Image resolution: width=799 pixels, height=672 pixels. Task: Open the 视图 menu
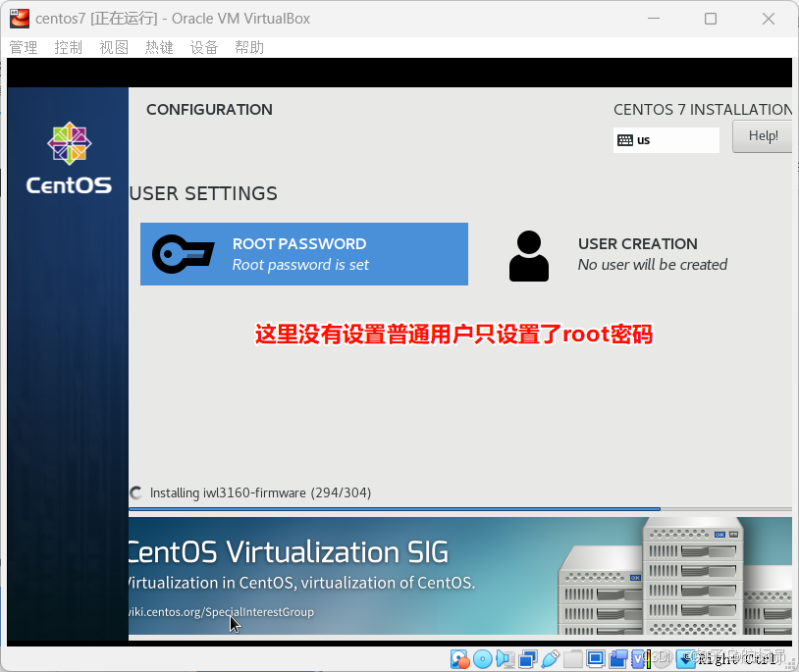(114, 47)
